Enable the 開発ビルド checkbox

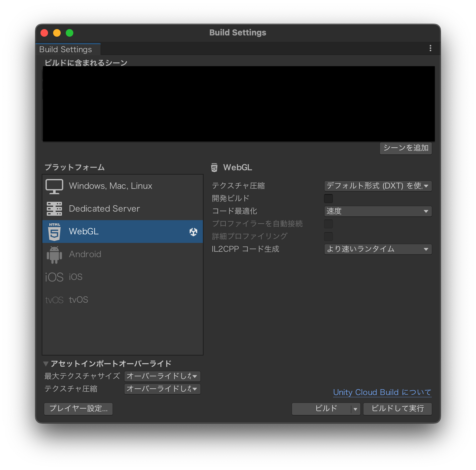point(328,198)
